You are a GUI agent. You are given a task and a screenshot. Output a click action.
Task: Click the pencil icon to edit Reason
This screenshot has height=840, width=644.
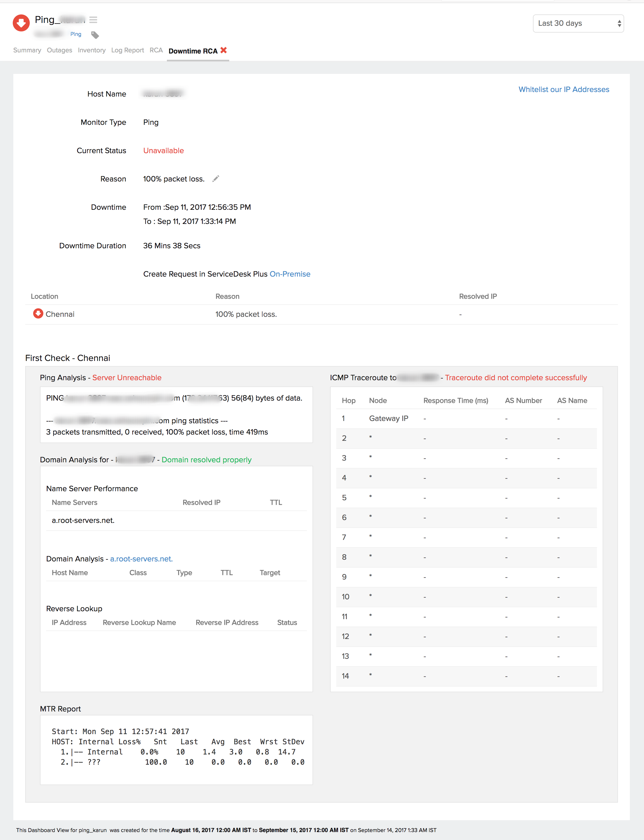pyautogui.click(x=216, y=178)
